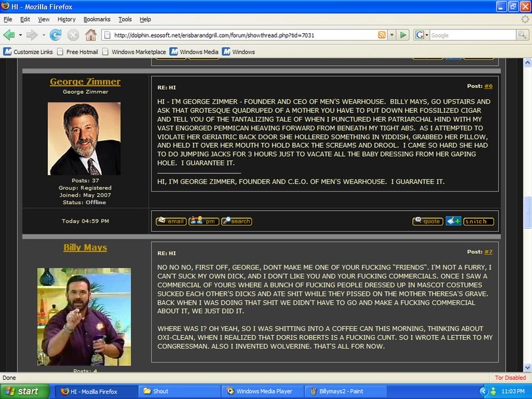Open the View menu

tap(43, 19)
